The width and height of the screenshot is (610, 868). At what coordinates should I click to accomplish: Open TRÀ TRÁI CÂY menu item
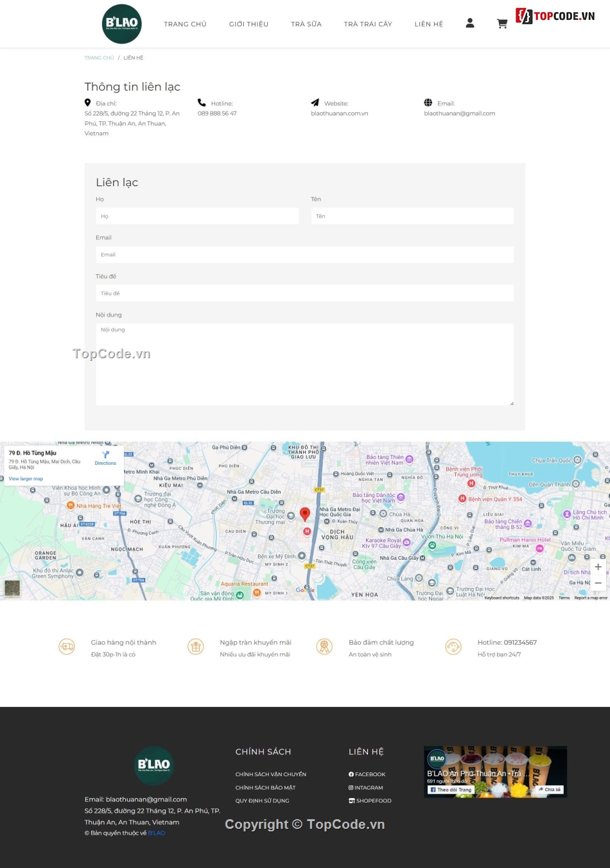(x=368, y=24)
